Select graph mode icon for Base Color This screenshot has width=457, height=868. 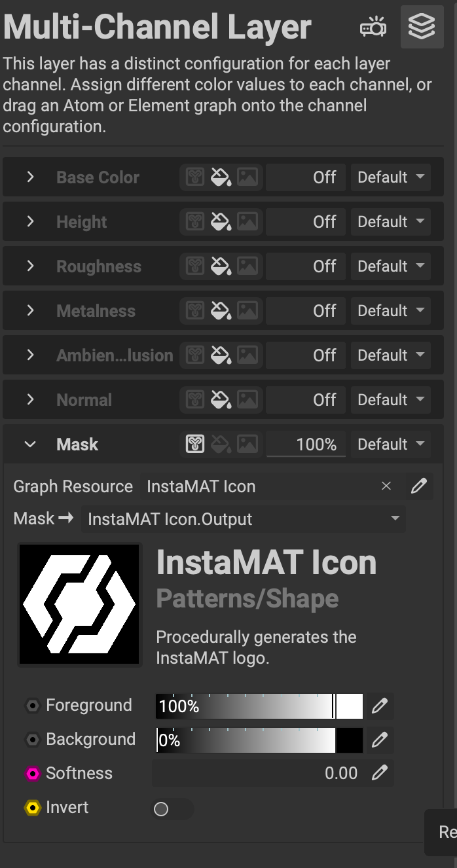[194, 177]
